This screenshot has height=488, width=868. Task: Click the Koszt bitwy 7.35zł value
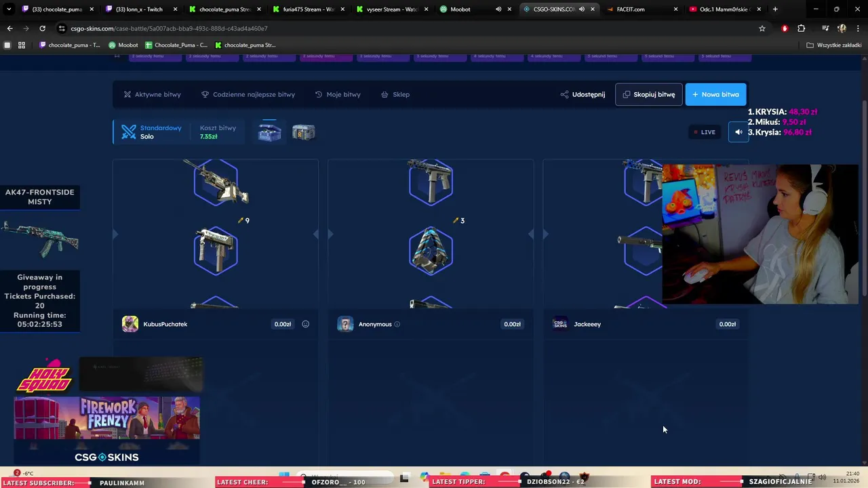click(x=208, y=136)
